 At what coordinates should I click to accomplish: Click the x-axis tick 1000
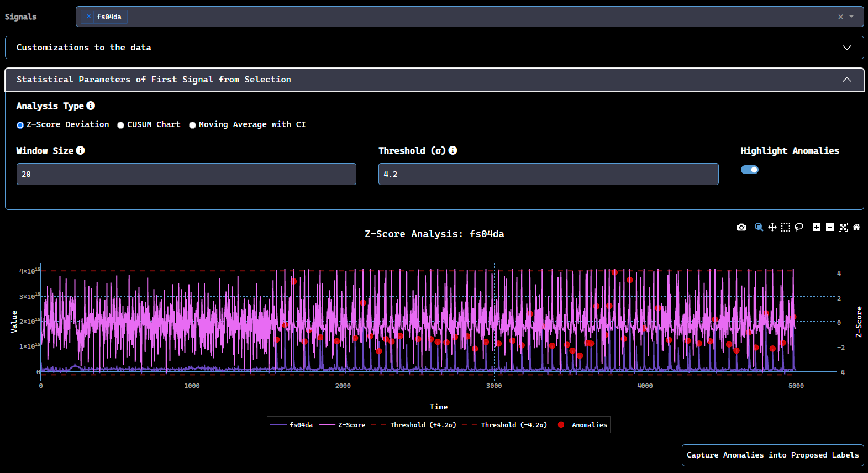click(192, 386)
